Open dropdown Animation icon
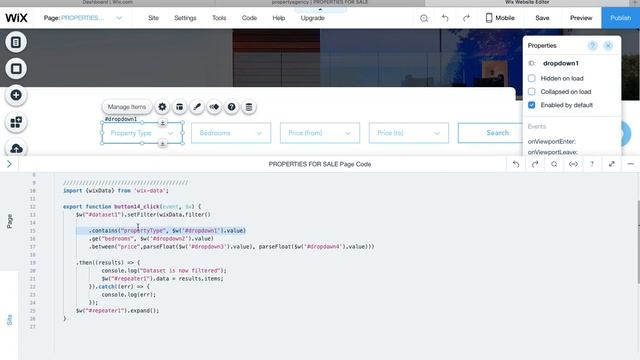Screen dimensions: 640x360 pyautogui.click(x=214, y=107)
